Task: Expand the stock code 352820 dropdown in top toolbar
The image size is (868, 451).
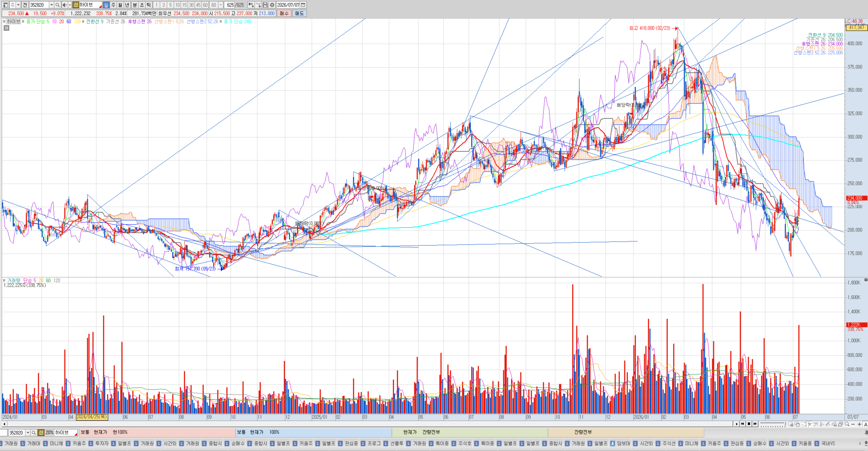Action: coord(51,5)
